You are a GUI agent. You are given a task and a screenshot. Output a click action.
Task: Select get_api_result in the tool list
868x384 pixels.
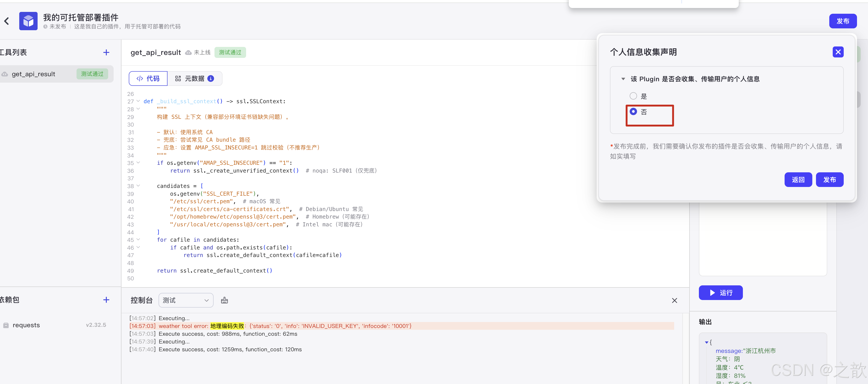click(x=34, y=74)
